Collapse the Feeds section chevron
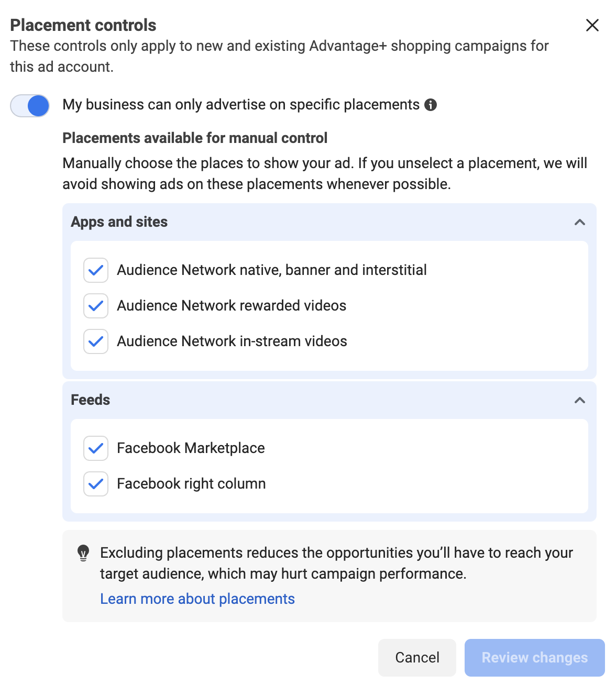The width and height of the screenshot is (616, 685). point(580,400)
